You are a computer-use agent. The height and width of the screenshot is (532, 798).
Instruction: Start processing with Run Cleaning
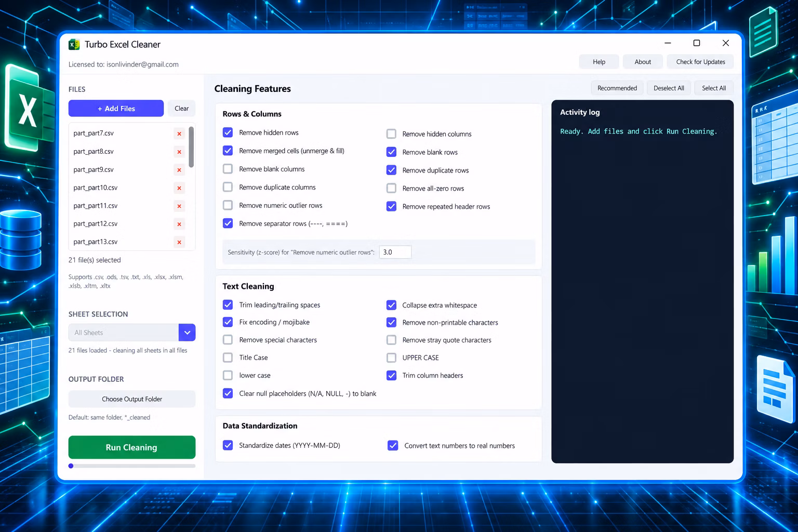click(132, 447)
